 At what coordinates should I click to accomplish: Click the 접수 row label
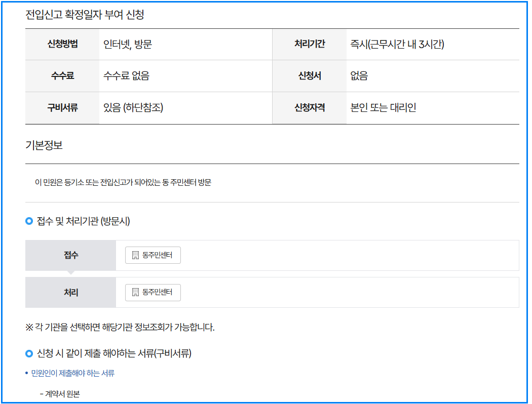(70, 255)
